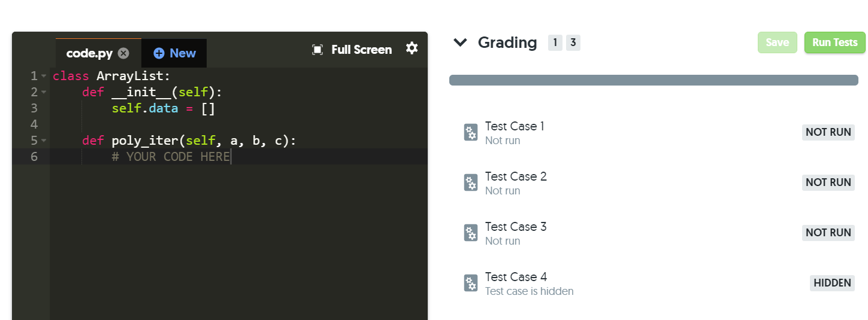Click the grading badge numbered 1
The width and height of the screenshot is (868, 320).
point(555,42)
